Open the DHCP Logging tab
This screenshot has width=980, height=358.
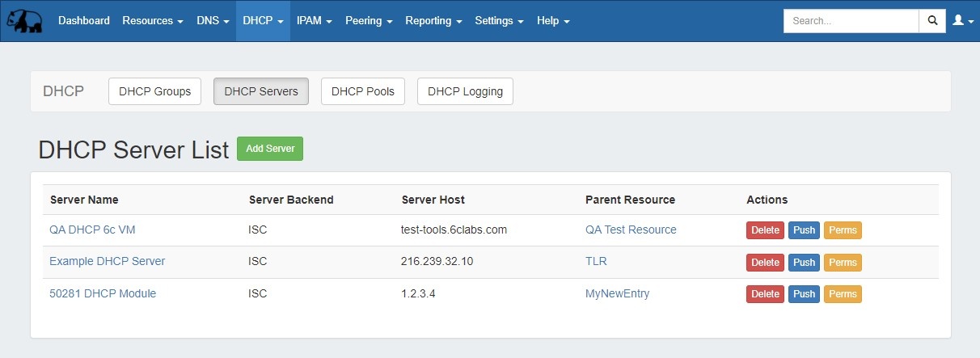click(x=465, y=91)
